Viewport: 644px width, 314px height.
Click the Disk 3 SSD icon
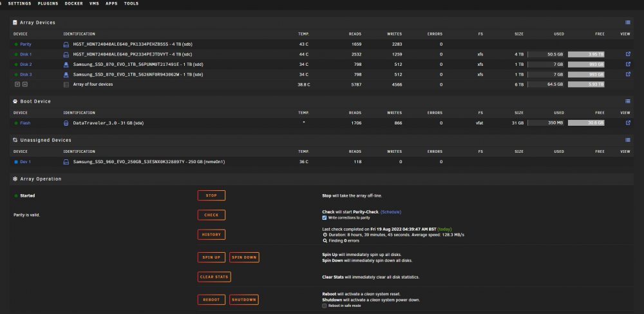tap(66, 74)
